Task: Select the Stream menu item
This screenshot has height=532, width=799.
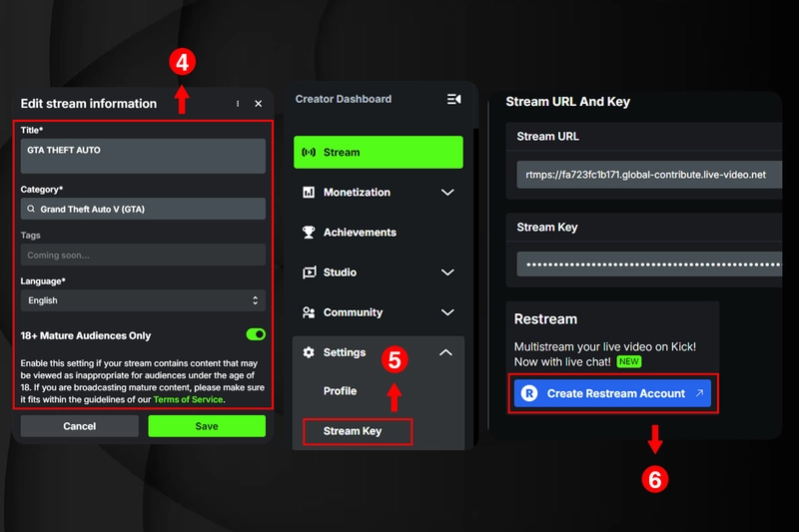Action: 379,153
